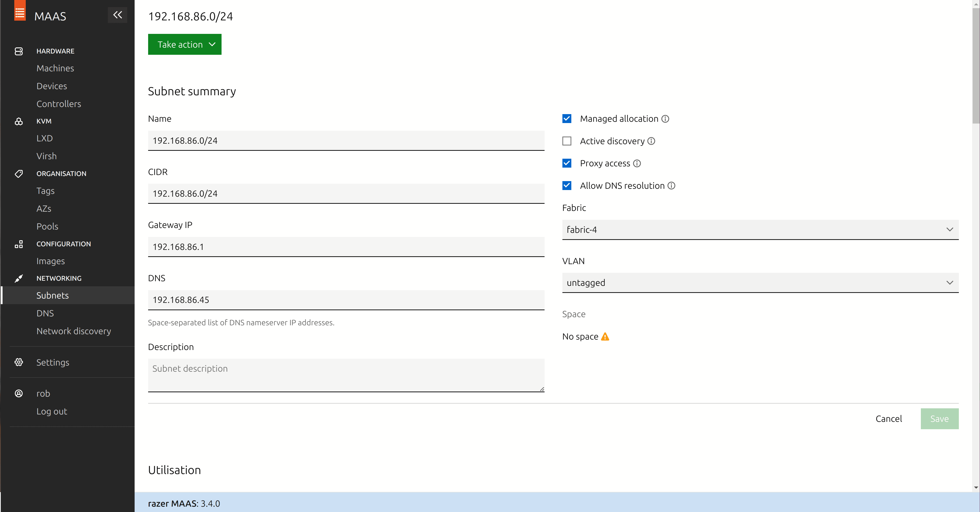Click the user profile icon beside rob
980x512 pixels.
point(19,393)
